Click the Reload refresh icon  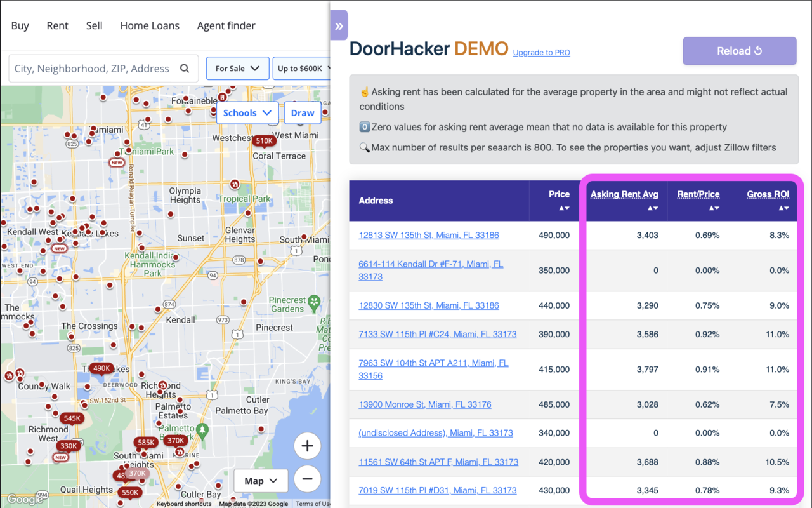pos(759,50)
